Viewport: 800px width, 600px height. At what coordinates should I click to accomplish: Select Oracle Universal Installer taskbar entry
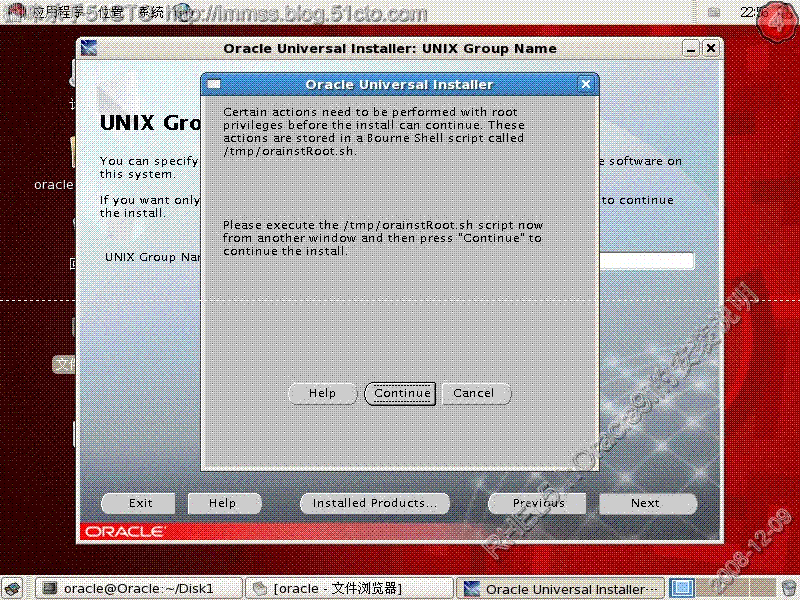(560, 588)
